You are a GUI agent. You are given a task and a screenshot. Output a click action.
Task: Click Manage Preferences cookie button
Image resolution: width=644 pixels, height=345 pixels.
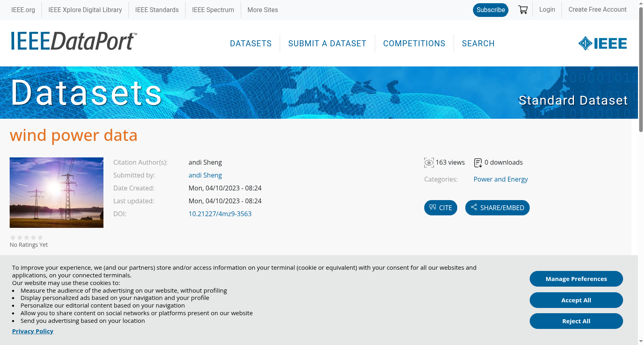point(576,279)
